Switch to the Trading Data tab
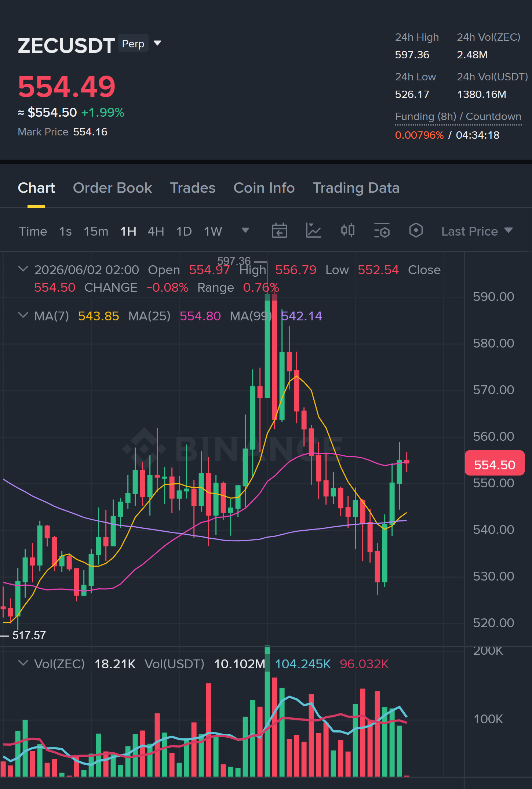 [x=356, y=188]
